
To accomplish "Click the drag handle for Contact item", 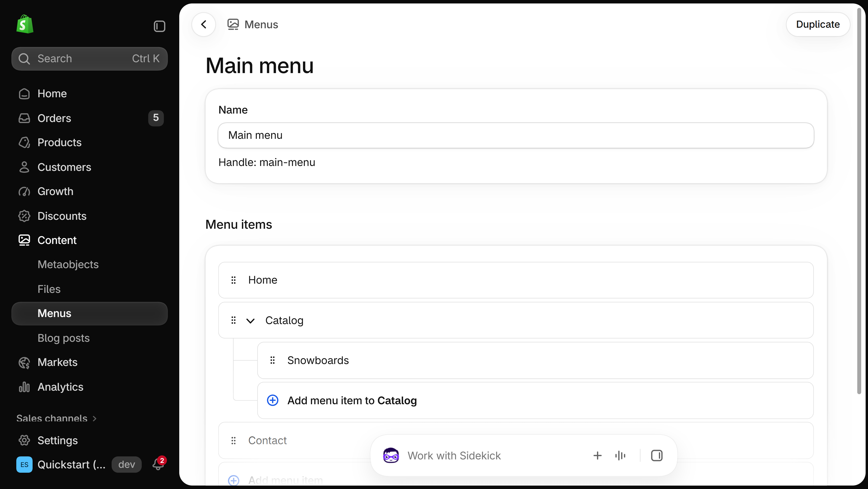I will (x=233, y=440).
